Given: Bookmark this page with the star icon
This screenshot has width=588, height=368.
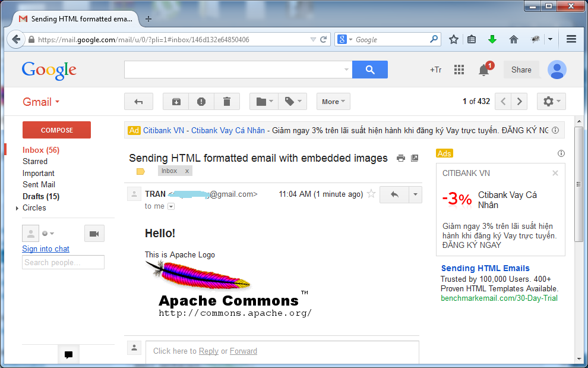Looking at the screenshot, I should (x=454, y=39).
